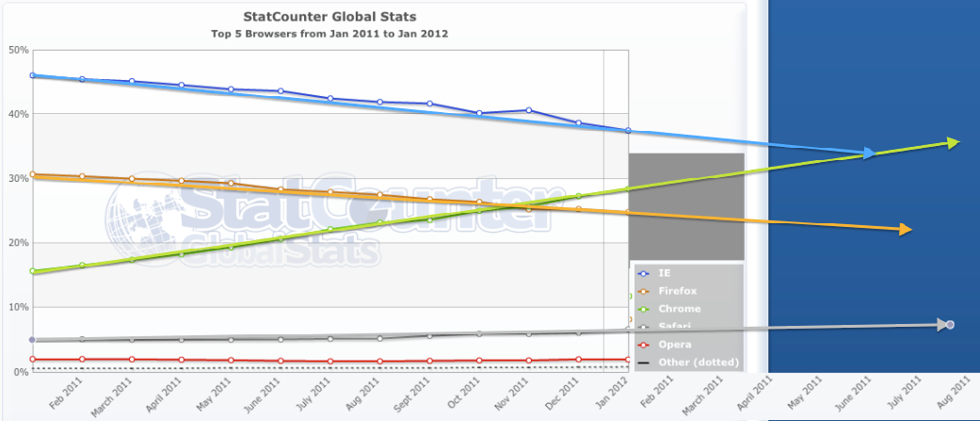Screen dimensions: 980x421
Task: Click the Firefox legend marker icon
Action: (642, 291)
